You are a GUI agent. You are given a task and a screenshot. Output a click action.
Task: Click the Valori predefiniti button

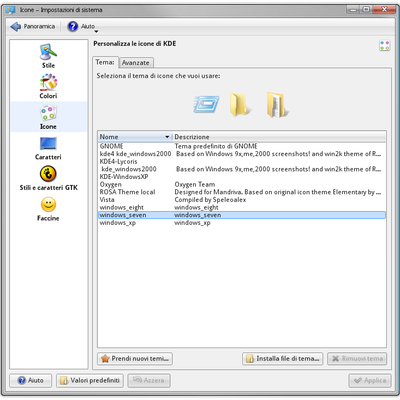[x=90, y=380]
